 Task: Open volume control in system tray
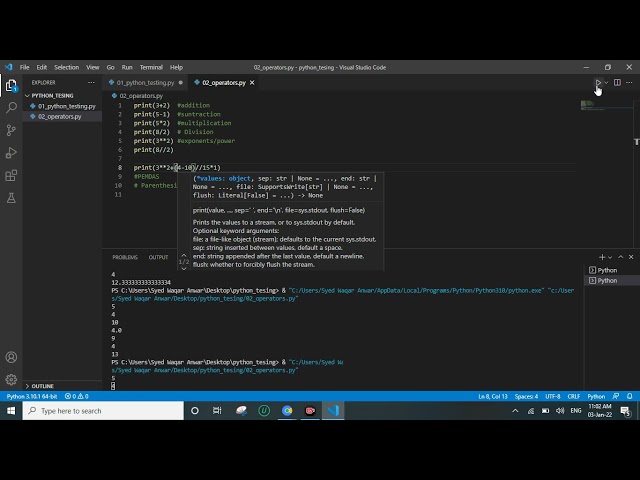pos(560,411)
